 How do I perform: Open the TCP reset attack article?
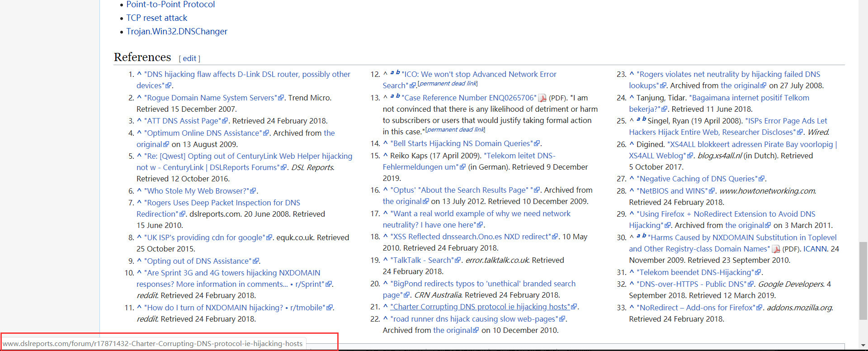click(156, 18)
